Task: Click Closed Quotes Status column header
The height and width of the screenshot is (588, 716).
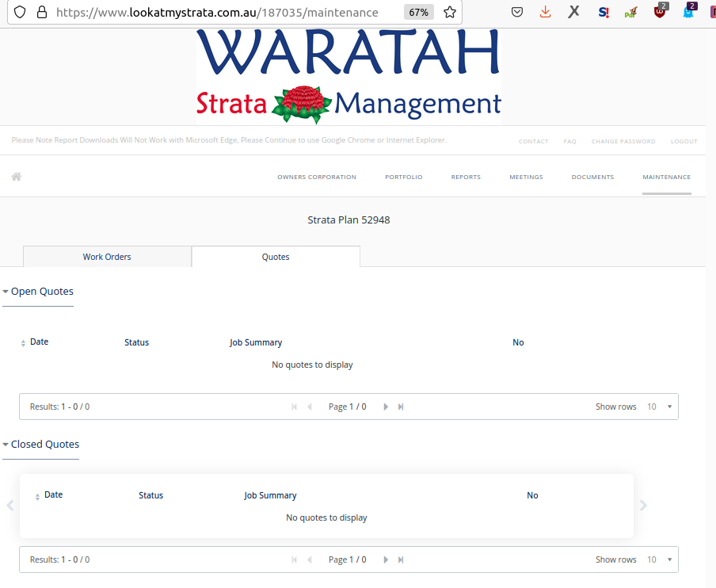Action: click(x=150, y=495)
